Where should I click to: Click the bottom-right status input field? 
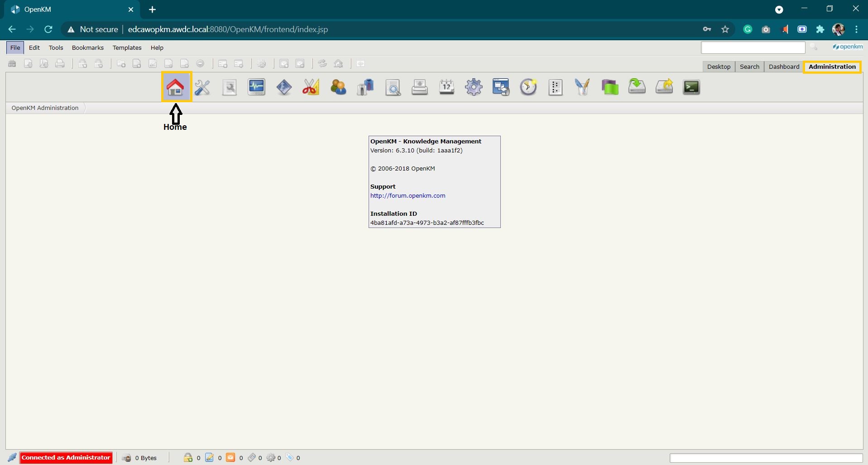click(766, 458)
